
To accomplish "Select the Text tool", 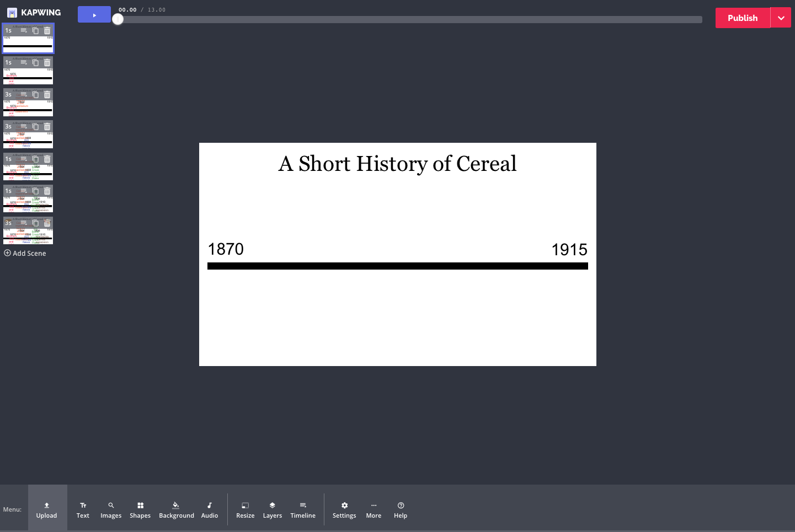I will pos(83,510).
